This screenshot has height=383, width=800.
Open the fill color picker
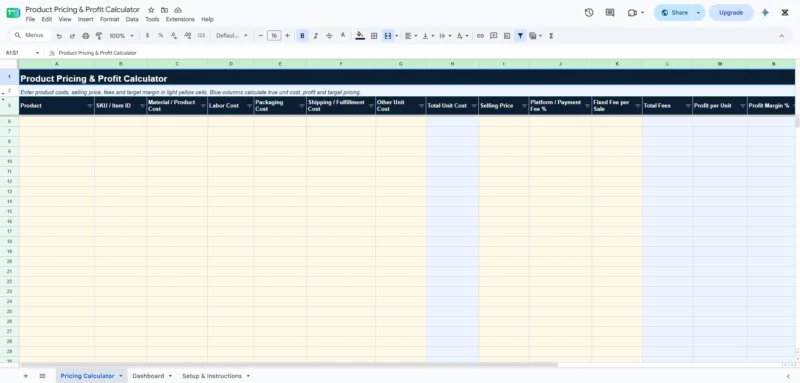pyautogui.click(x=360, y=36)
